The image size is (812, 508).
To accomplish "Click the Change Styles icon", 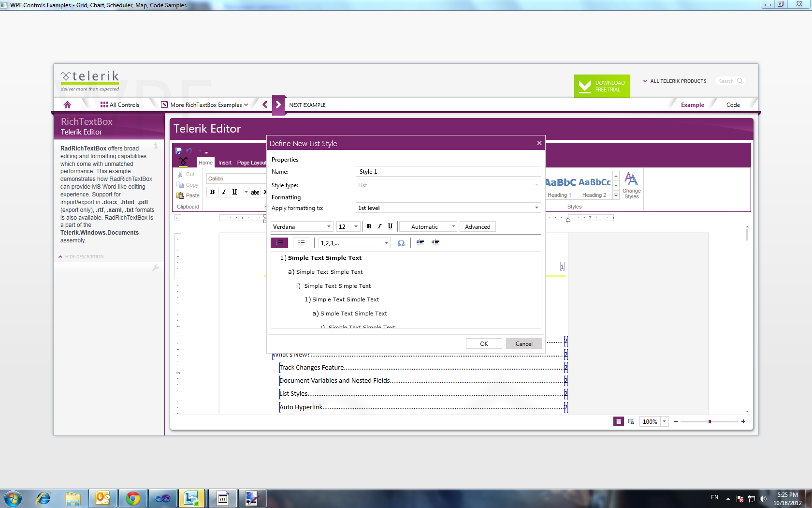I will (631, 186).
